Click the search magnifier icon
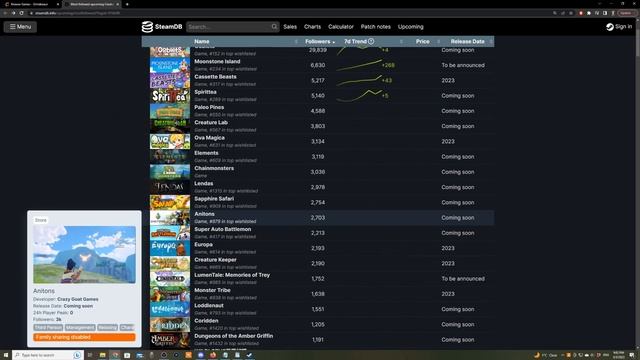Viewport: 640px width, 360px height. pos(274,27)
